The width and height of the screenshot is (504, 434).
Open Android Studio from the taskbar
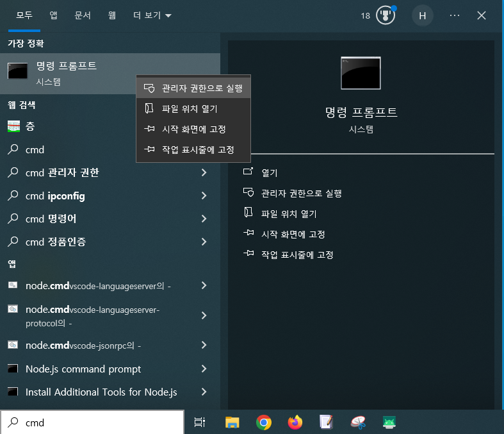coord(389,422)
